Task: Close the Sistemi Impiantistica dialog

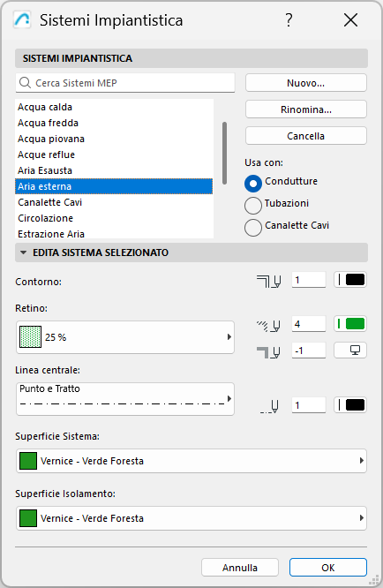Action: click(350, 20)
